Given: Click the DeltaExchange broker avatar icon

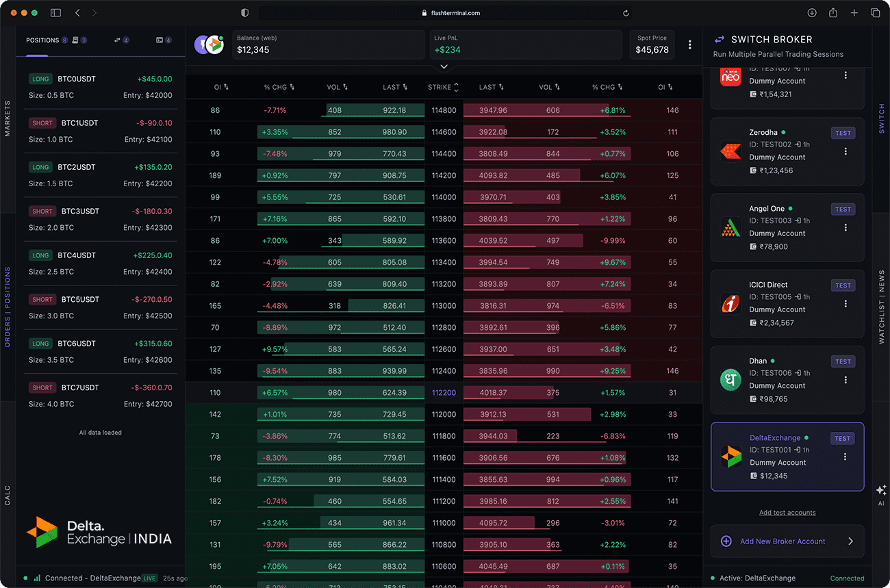Looking at the screenshot, I should tap(214, 44).
